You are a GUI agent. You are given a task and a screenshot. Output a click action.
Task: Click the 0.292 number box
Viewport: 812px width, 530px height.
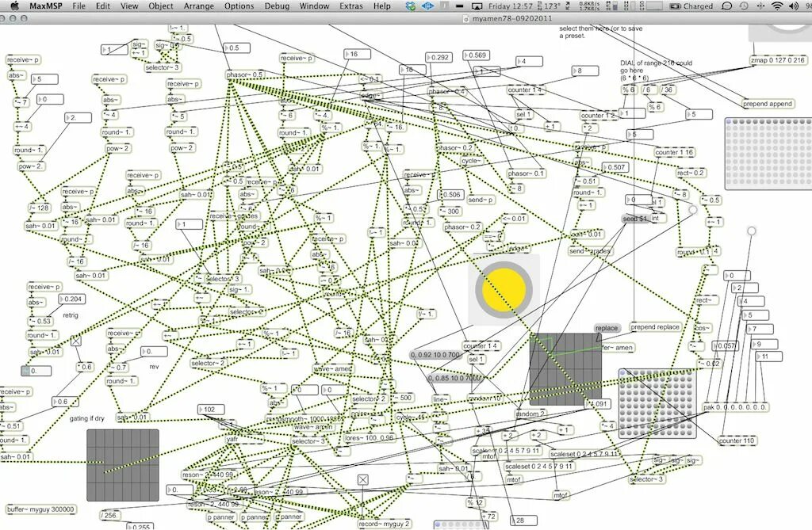click(439, 58)
